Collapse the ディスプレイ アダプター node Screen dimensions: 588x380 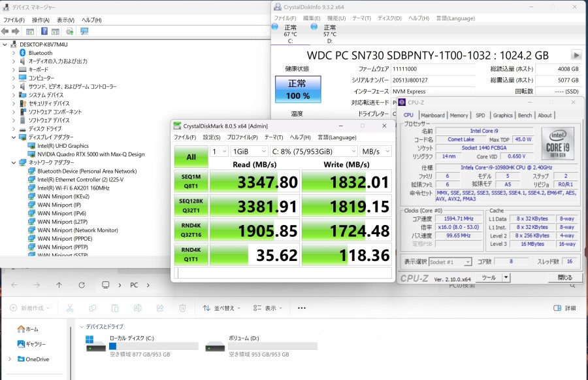[x=14, y=137]
